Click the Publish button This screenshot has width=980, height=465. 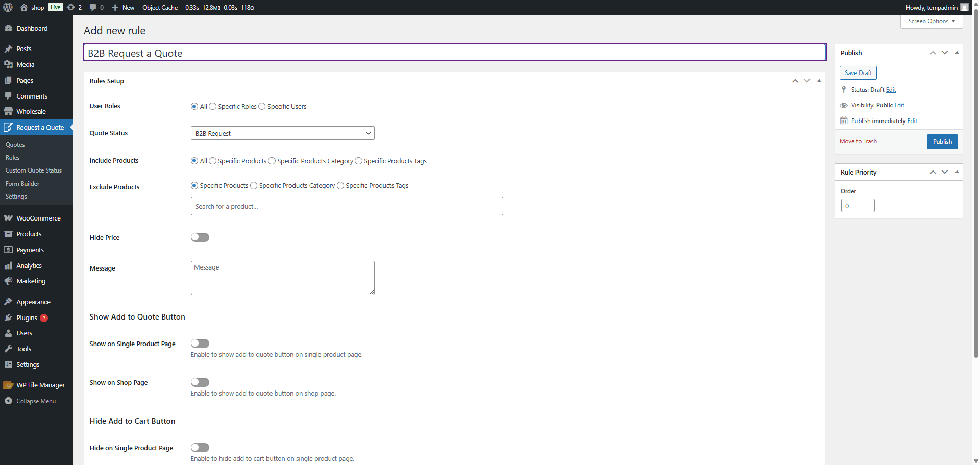pyautogui.click(x=942, y=141)
